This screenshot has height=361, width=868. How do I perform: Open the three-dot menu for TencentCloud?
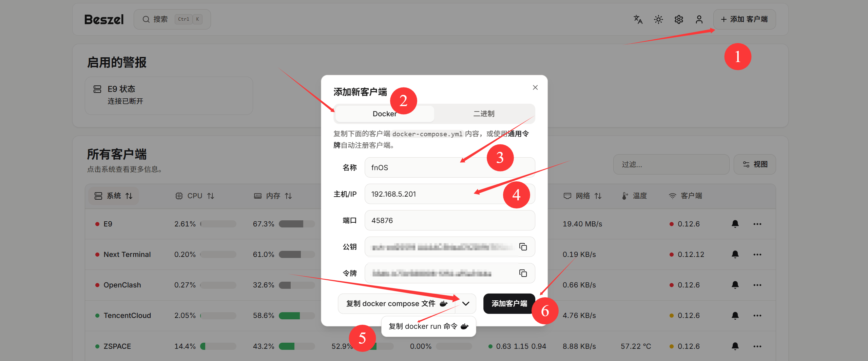757,316
